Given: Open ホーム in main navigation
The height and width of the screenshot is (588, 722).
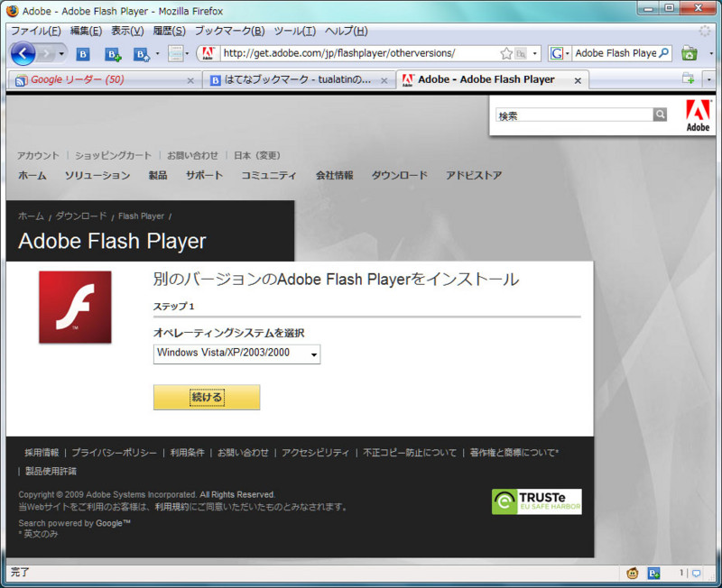Looking at the screenshot, I should [32, 175].
